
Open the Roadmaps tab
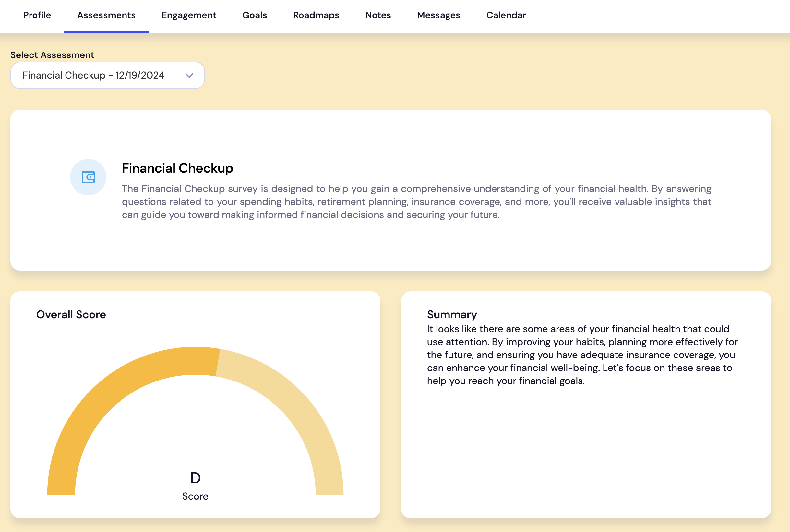[x=316, y=15]
